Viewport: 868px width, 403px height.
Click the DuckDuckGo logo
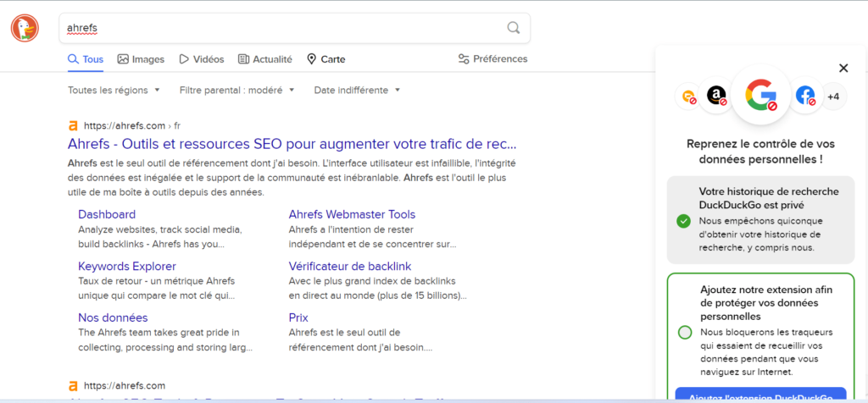(25, 29)
